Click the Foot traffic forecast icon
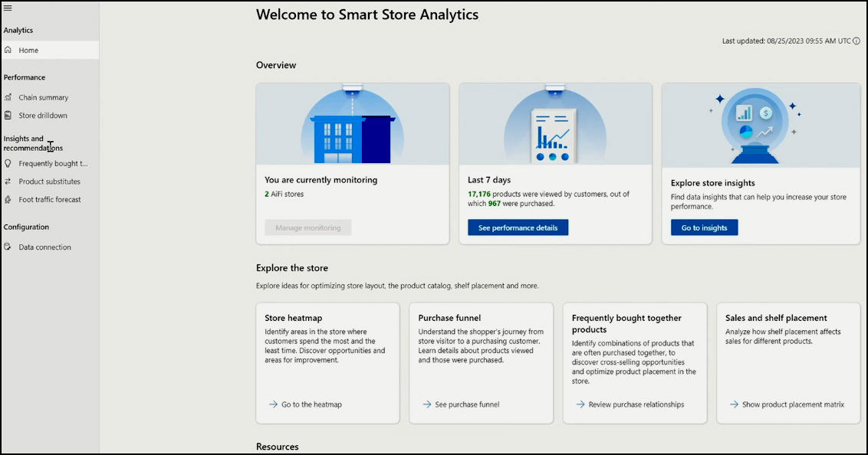 coord(8,200)
